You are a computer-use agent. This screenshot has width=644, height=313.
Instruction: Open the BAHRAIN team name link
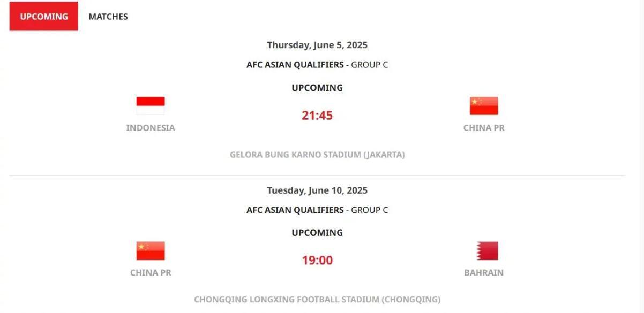coord(484,272)
